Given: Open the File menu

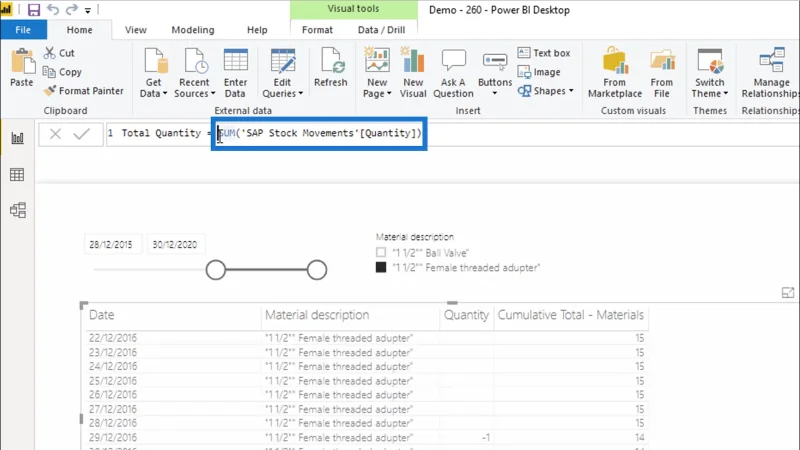Looking at the screenshot, I should 23,30.
